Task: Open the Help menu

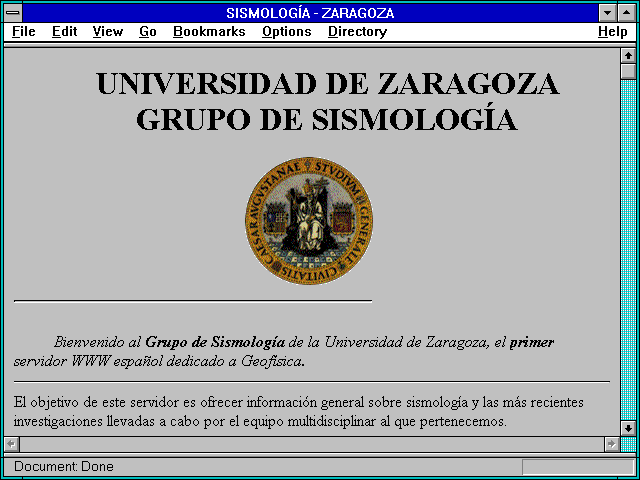Action: pyautogui.click(x=613, y=32)
